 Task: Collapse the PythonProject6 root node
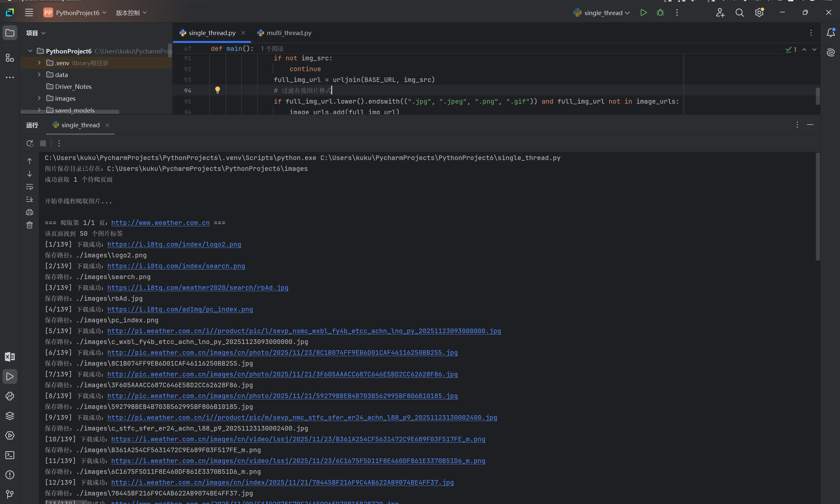tap(30, 51)
